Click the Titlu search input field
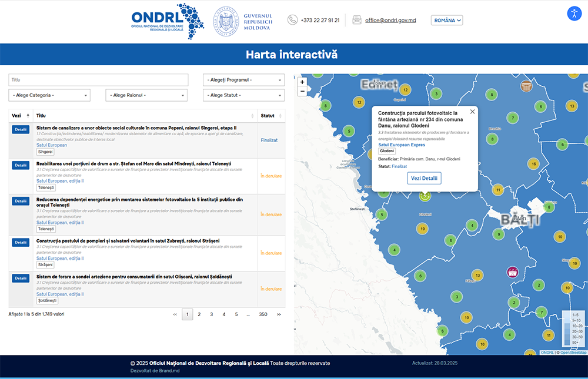 click(x=98, y=80)
